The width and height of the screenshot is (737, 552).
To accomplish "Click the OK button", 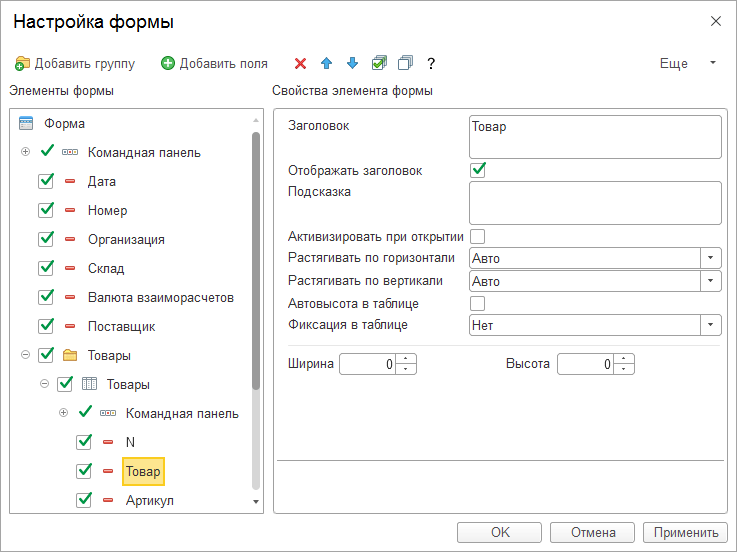I will click(x=499, y=532).
